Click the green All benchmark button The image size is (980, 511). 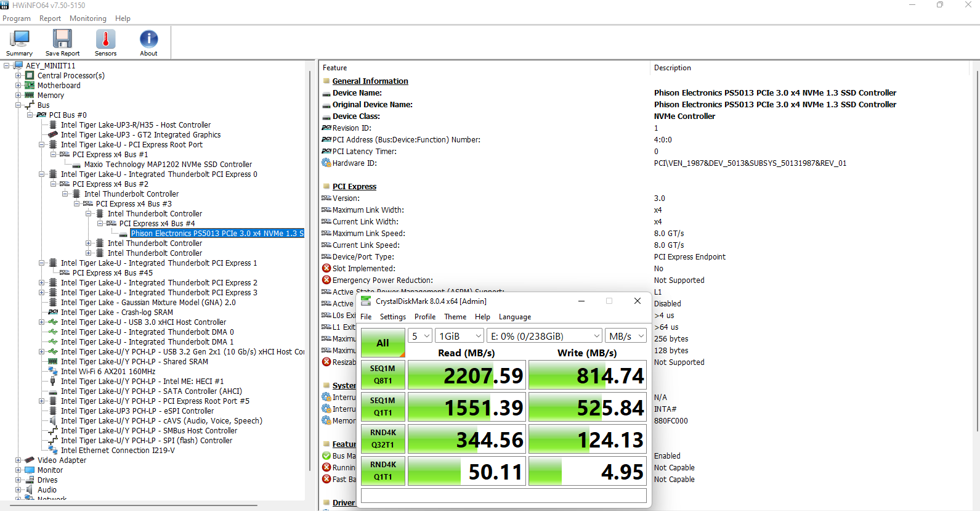click(x=383, y=343)
